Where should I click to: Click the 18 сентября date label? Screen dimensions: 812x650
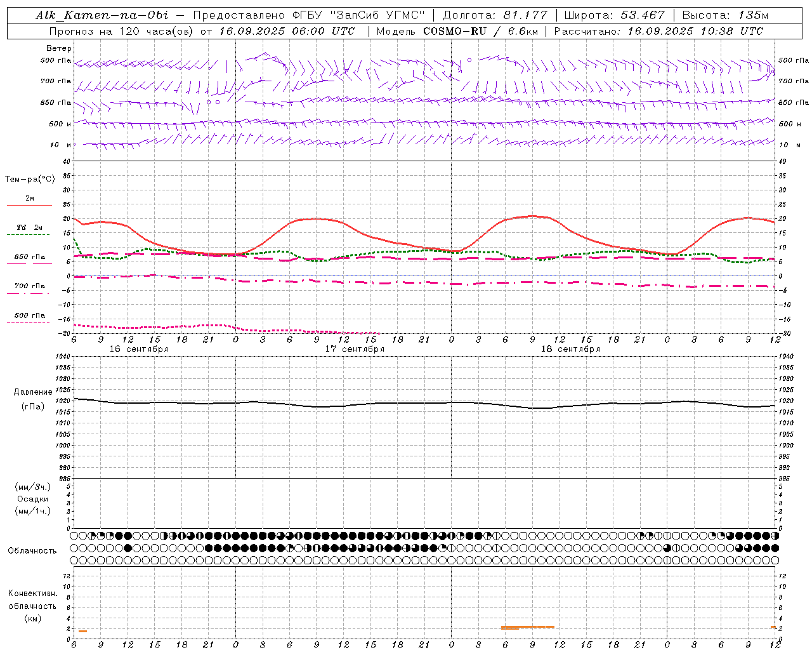tap(570, 349)
